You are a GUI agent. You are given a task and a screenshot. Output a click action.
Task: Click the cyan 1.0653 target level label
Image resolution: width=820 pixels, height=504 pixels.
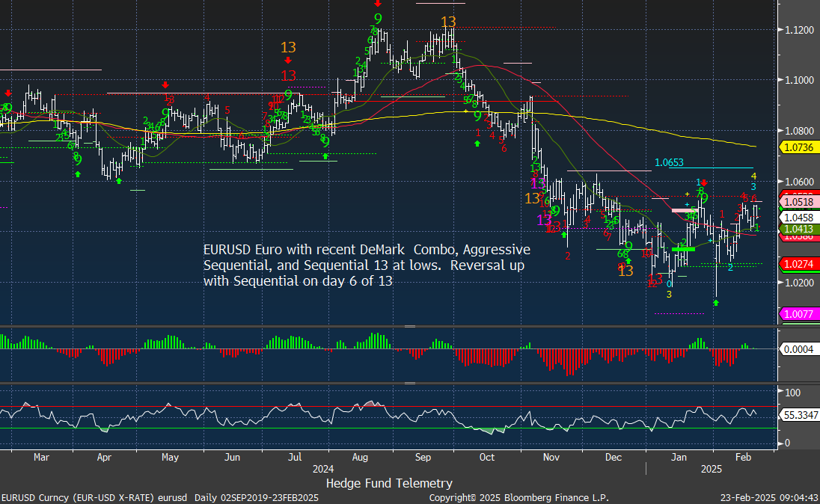pyautogui.click(x=669, y=162)
